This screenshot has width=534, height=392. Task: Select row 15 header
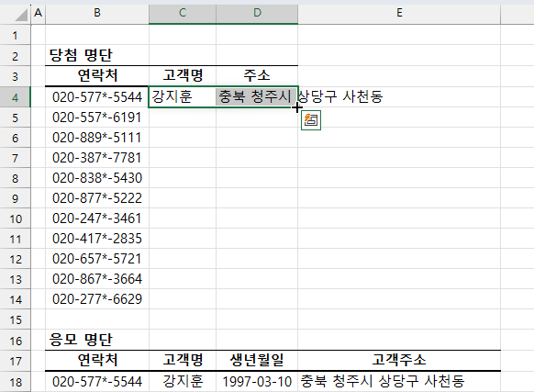tap(15, 319)
